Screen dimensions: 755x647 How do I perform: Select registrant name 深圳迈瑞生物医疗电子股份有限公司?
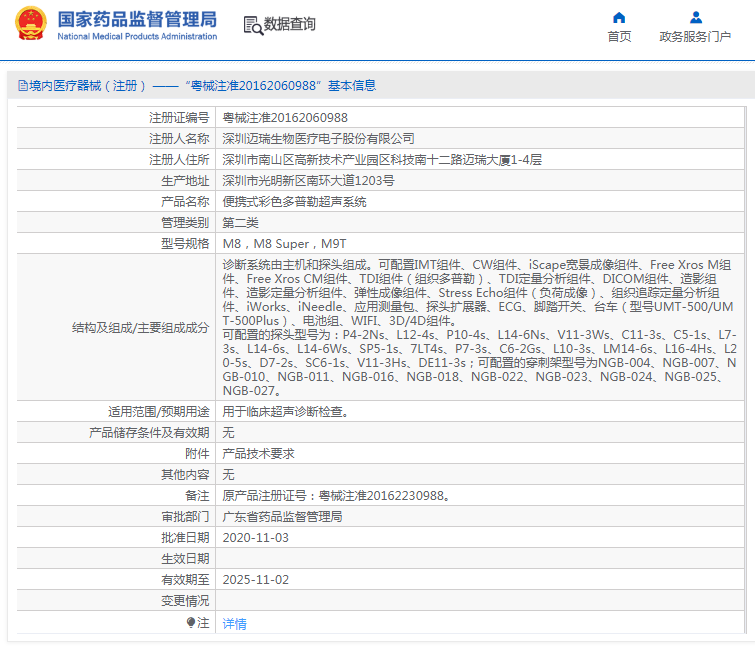coord(318,139)
